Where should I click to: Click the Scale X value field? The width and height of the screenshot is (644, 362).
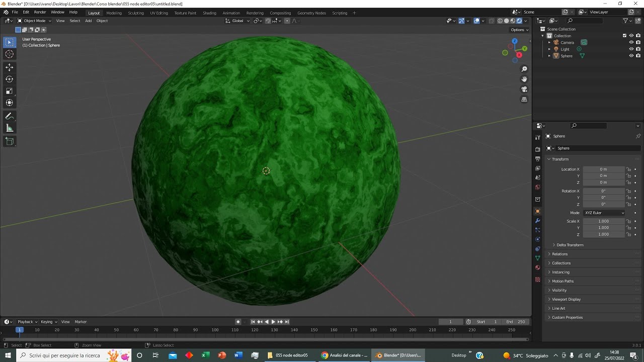pos(604,221)
